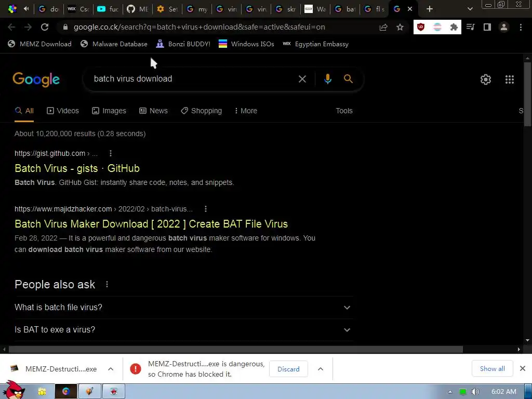Open Batch Virus Maker Download result
The height and width of the screenshot is (399, 532).
point(151,224)
